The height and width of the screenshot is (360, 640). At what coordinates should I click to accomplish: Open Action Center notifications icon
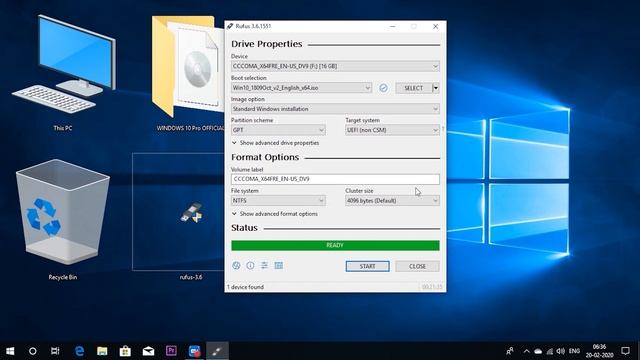(625, 351)
